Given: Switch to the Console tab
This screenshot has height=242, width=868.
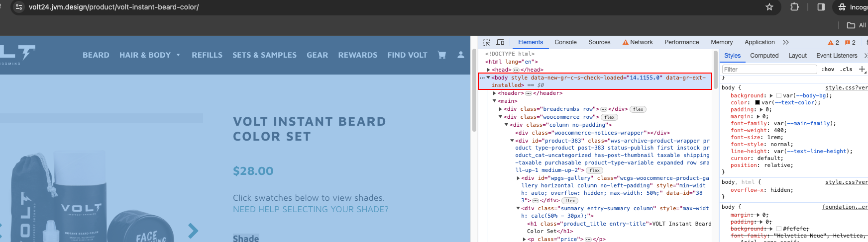Looking at the screenshot, I should coord(565,42).
